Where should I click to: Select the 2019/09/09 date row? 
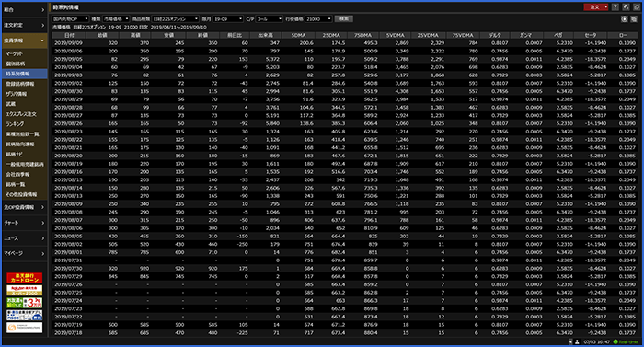[x=345, y=42]
